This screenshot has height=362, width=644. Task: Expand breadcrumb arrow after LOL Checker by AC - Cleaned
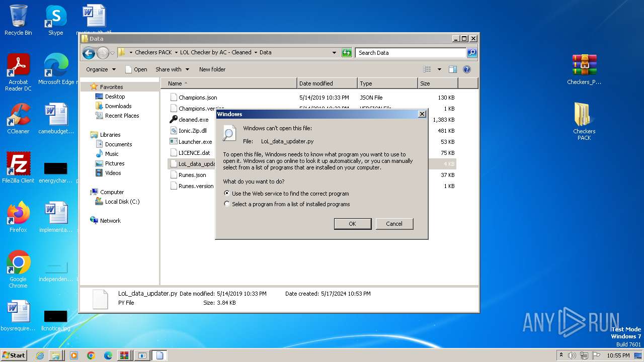tap(256, 52)
